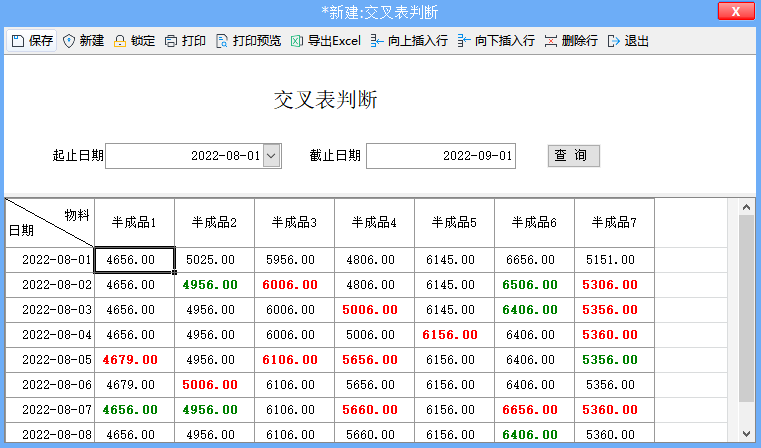
Task: Click the row header 2022-08-03
Action: pos(50,310)
